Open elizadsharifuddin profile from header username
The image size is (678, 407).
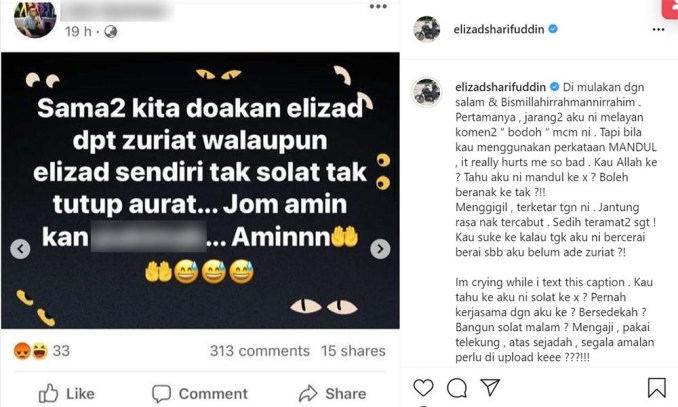coord(499,29)
